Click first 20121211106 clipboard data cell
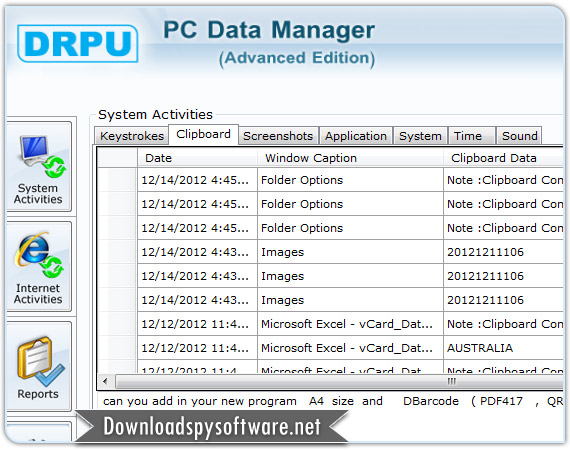 coord(503,252)
